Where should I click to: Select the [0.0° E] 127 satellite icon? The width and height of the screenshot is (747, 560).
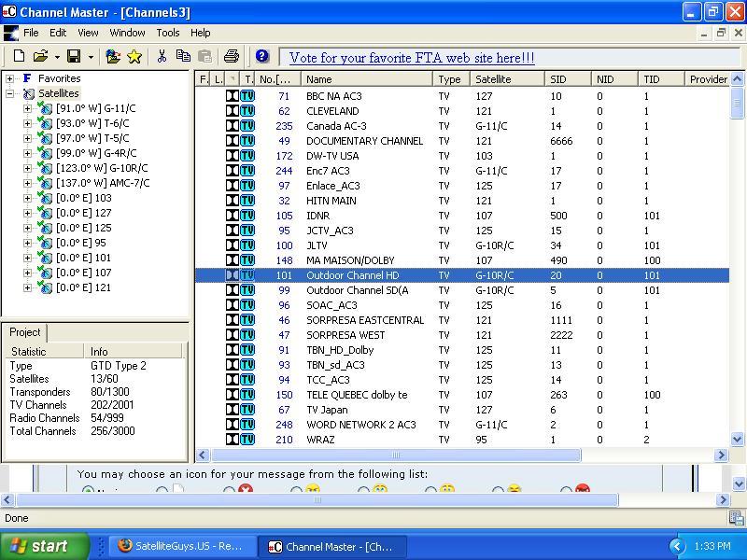pos(45,213)
